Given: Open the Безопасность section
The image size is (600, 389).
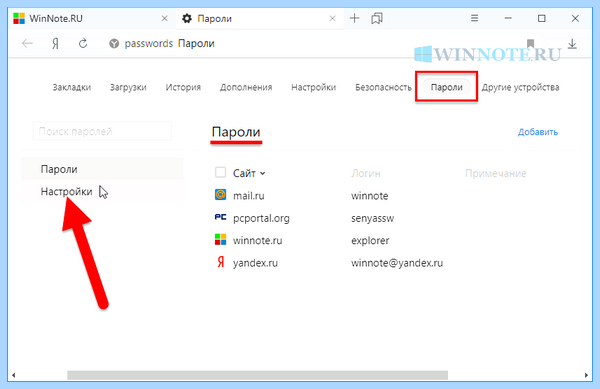Looking at the screenshot, I should tap(383, 87).
